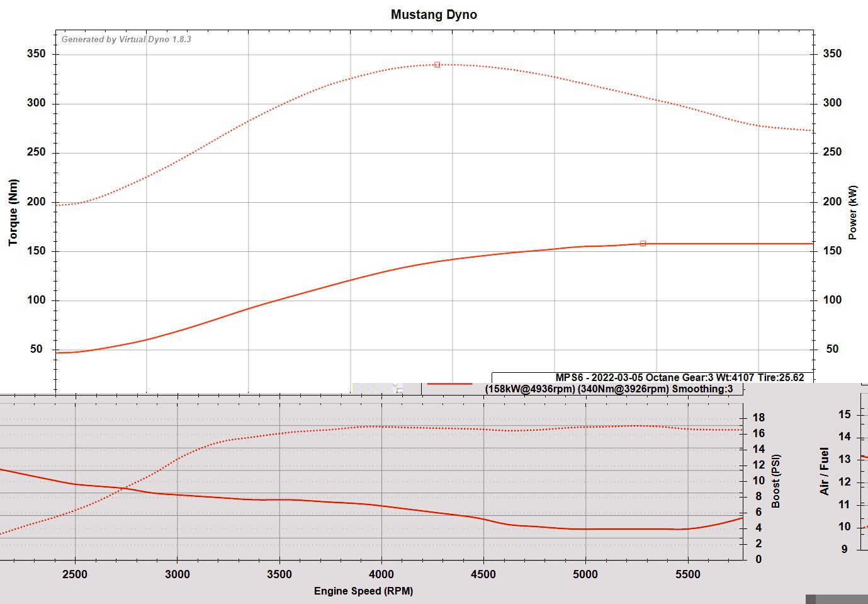
Task: Select the Power (kW) axis label
Action: coord(853,212)
